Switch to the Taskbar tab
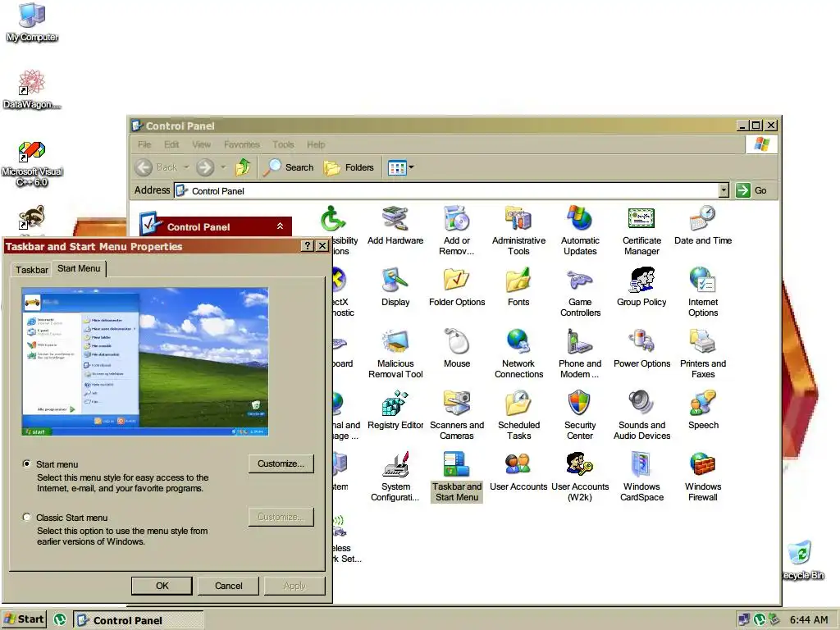This screenshot has width=840, height=630. [32, 269]
